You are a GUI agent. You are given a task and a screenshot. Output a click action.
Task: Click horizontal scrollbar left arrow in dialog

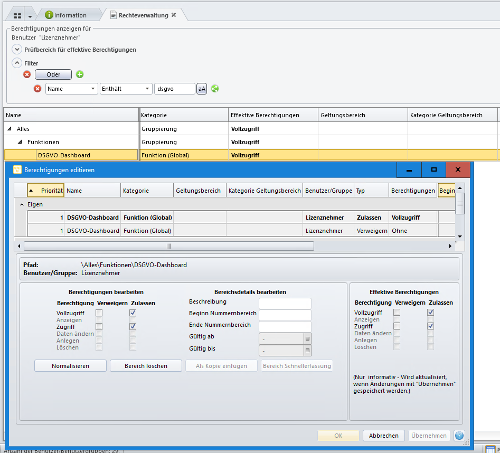19,246
